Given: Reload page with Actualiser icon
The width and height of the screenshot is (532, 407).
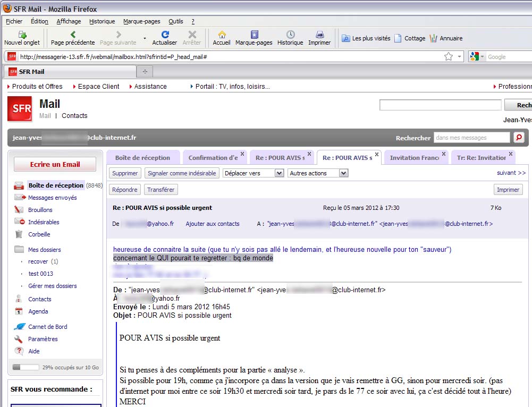Looking at the screenshot, I should [x=165, y=34].
